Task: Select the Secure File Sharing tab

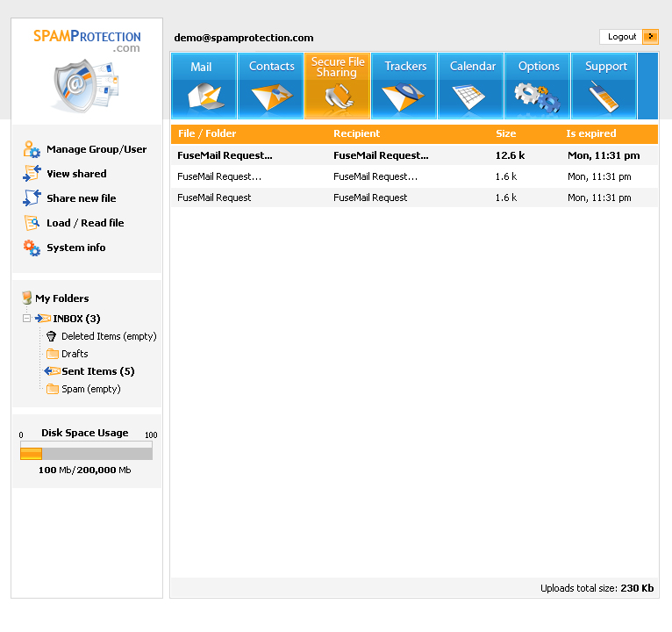Action: pyautogui.click(x=337, y=86)
